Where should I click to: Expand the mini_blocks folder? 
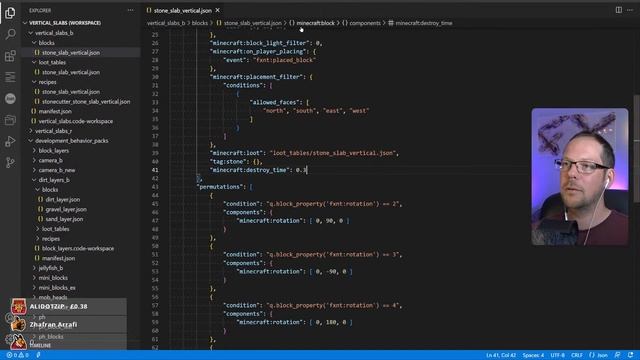point(53,278)
